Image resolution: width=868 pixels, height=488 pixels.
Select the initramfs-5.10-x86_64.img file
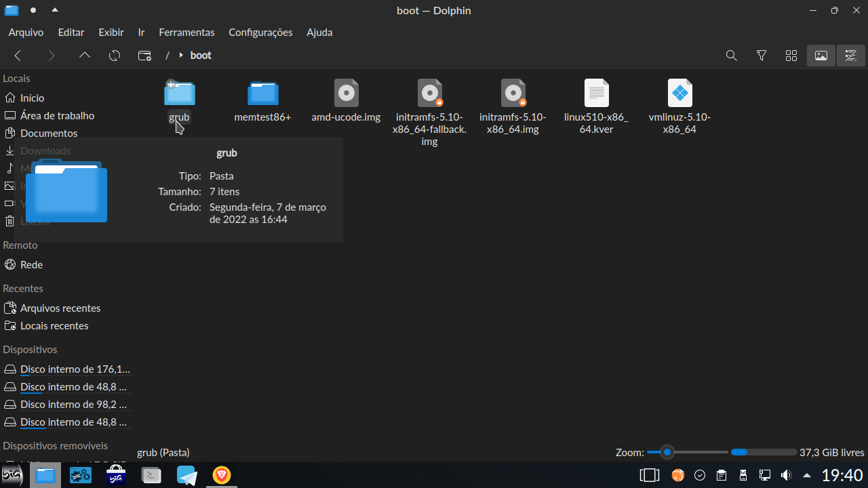pos(513,107)
